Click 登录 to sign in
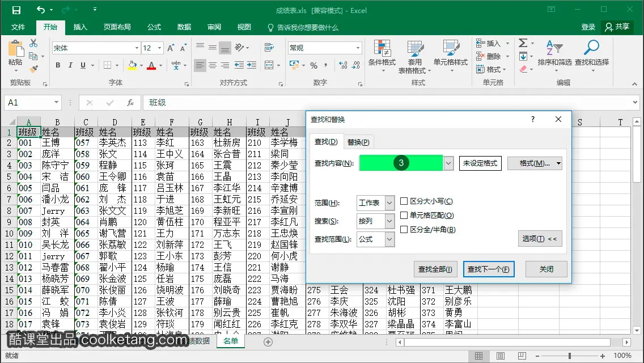Viewport: 644px width, 363px height. 588,27
